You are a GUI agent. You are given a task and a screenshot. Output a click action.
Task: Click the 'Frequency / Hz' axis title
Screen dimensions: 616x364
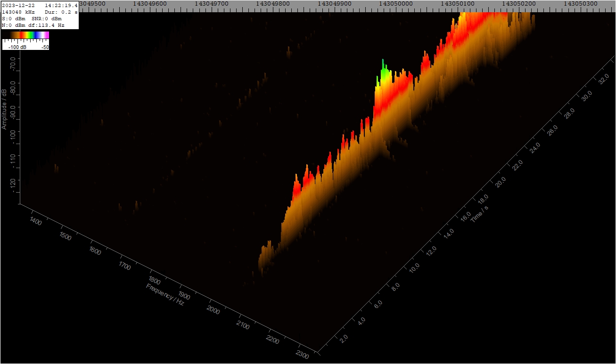click(165, 294)
